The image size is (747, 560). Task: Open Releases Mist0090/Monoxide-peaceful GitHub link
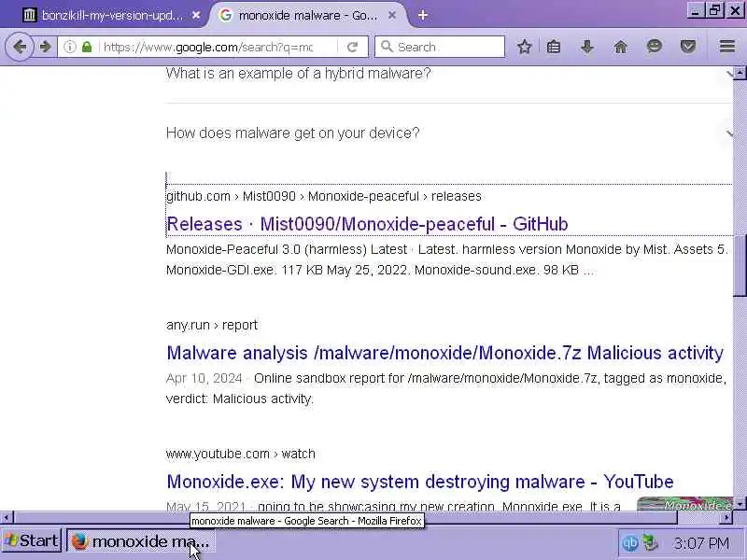click(367, 224)
